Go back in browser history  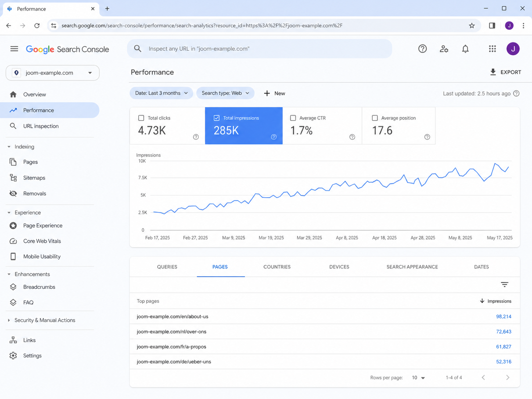pyautogui.click(x=9, y=26)
